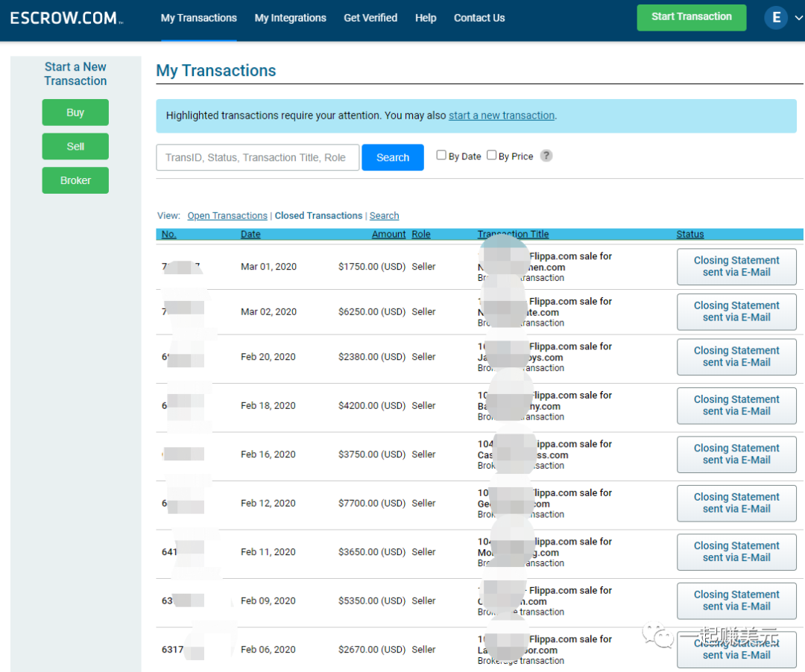Viewport: 805px width, 672px height.
Task: Click the search help question mark icon
Action: (x=546, y=156)
